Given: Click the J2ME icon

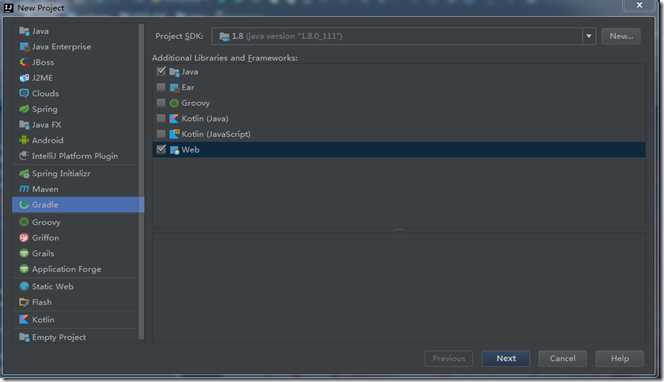Looking at the screenshot, I should pyautogui.click(x=24, y=78).
